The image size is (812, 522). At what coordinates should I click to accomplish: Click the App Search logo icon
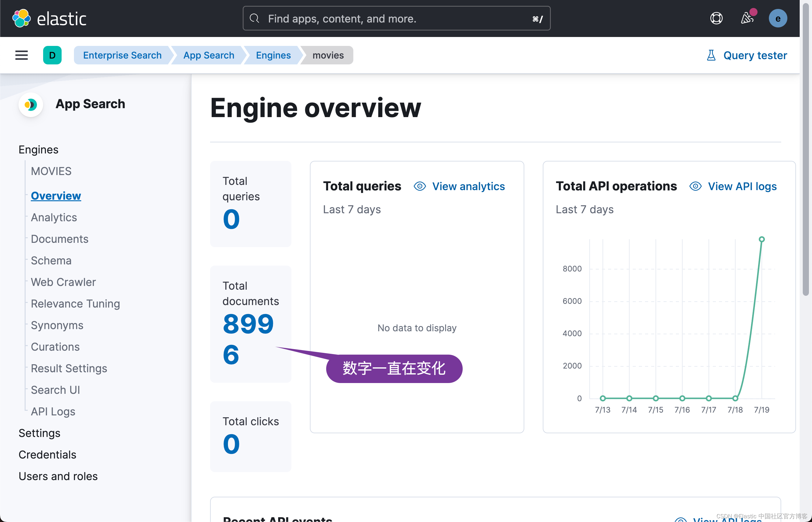pyautogui.click(x=31, y=104)
